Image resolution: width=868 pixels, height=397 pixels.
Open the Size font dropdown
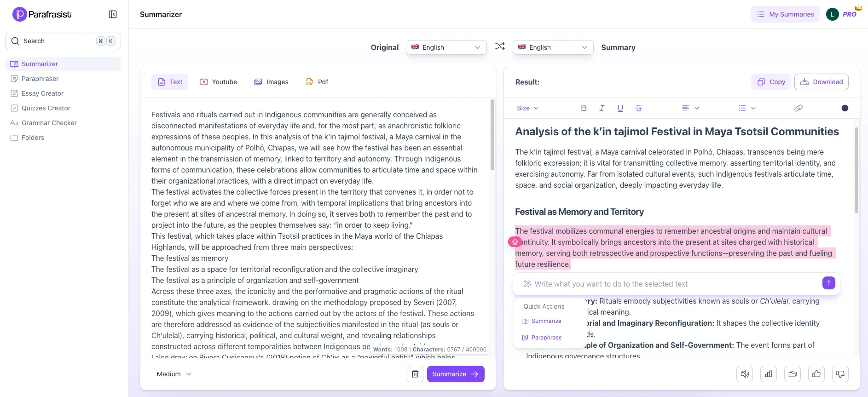[527, 108]
